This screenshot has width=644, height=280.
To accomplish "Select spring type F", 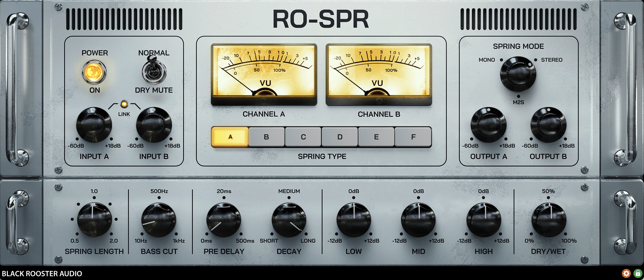I will pos(413,137).
